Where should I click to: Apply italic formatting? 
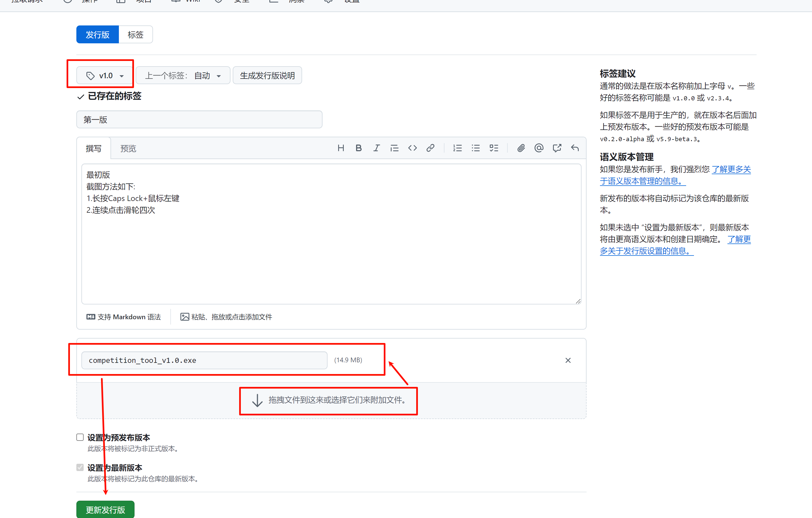coord(377,148)
